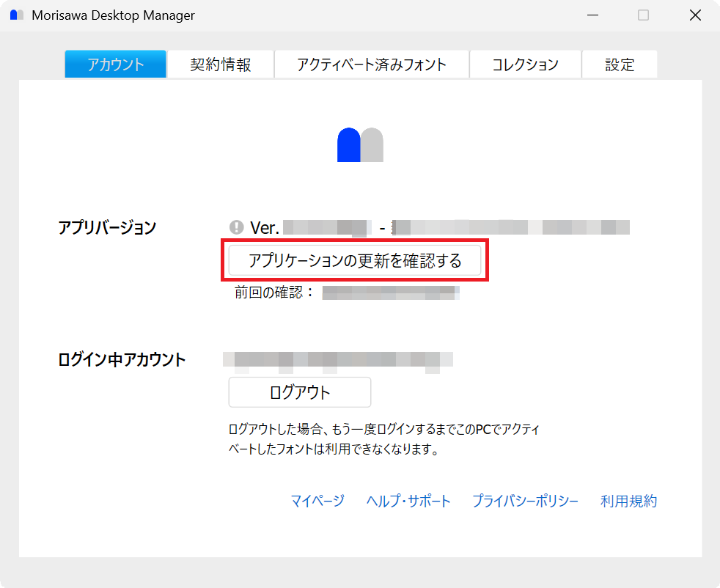The image size is (720, 588).
Task: Click the Ver. version text
Action: point(265,228)
